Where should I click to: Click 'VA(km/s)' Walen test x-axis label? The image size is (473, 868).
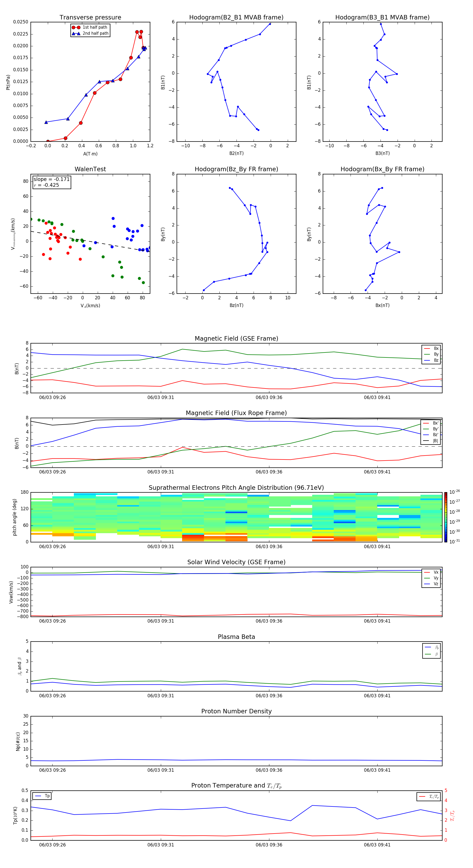click(x=90, y=306)
